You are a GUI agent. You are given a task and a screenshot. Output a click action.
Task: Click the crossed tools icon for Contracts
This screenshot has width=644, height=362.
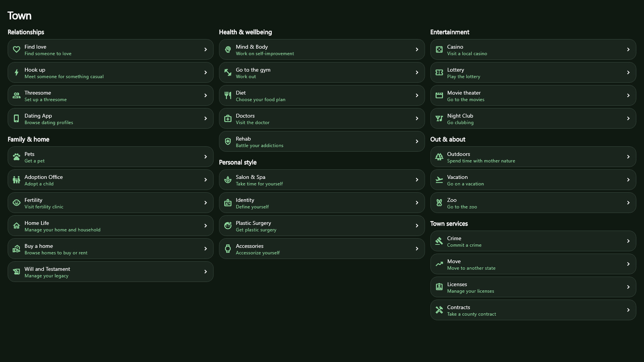[x=439, y=310]
